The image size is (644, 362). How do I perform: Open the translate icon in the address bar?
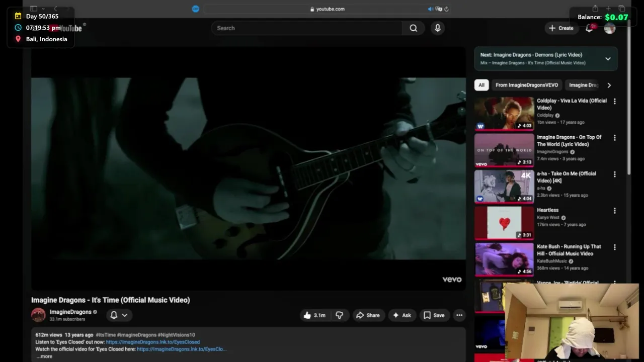tap(439, 9)
